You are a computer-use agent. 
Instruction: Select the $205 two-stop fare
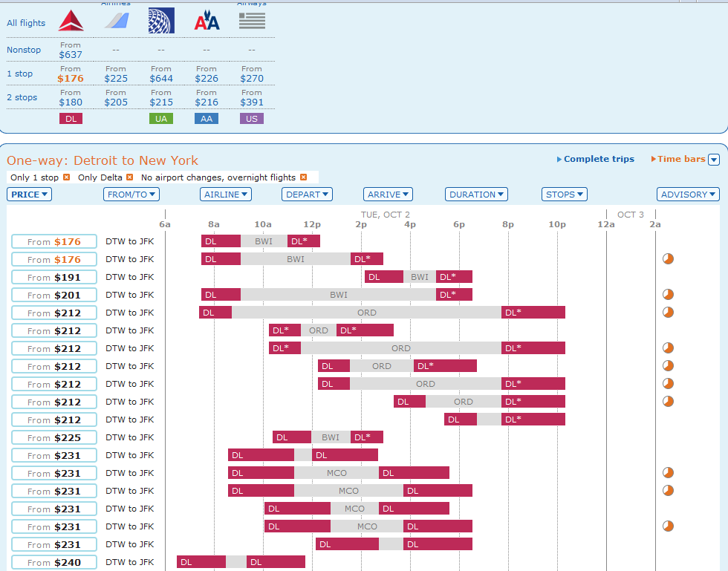click(116, 102)
